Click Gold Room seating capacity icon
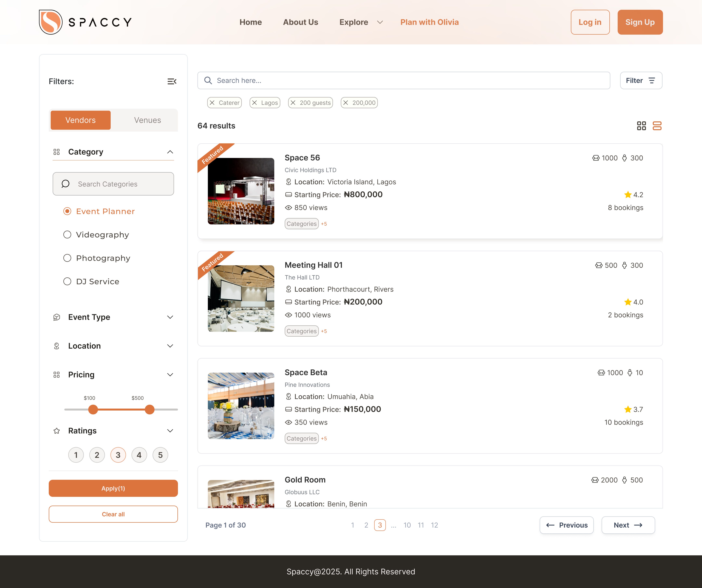Viewport: 702px width, 588px height. coord(595,480)
